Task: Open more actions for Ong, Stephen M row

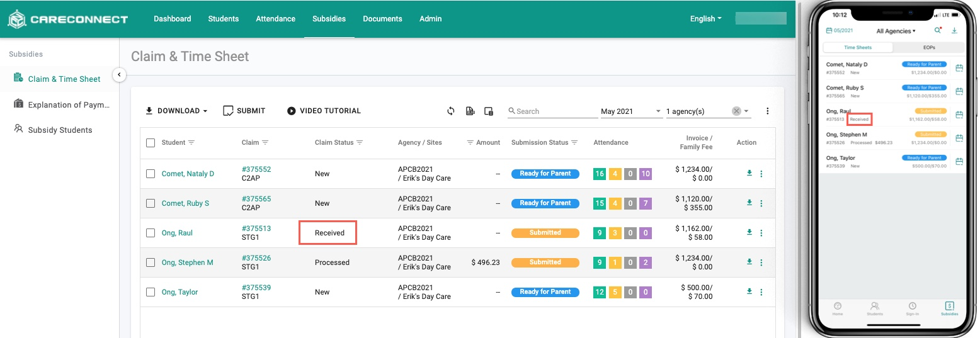Action: coord(761,262)
